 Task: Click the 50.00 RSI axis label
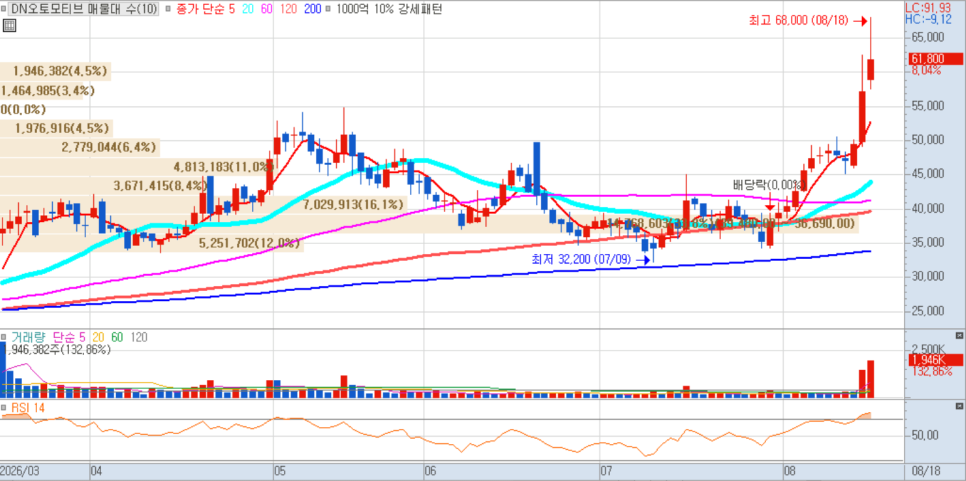tap(924, 435)
